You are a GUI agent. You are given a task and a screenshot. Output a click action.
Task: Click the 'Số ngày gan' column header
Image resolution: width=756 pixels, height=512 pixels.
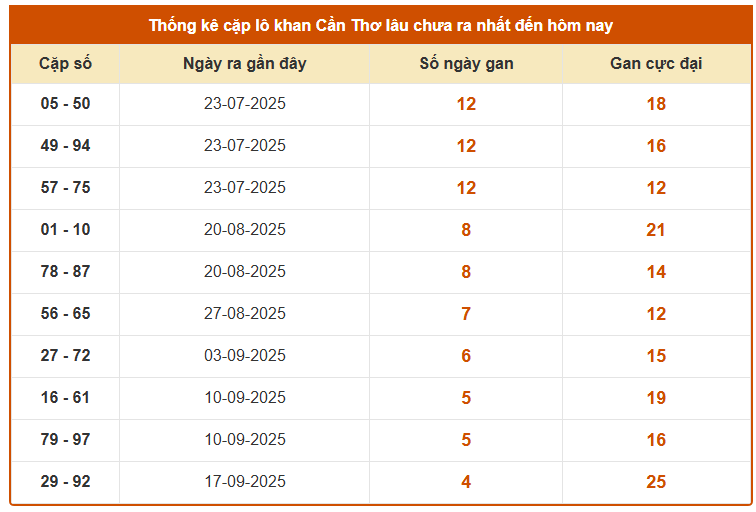pos(466,64)
